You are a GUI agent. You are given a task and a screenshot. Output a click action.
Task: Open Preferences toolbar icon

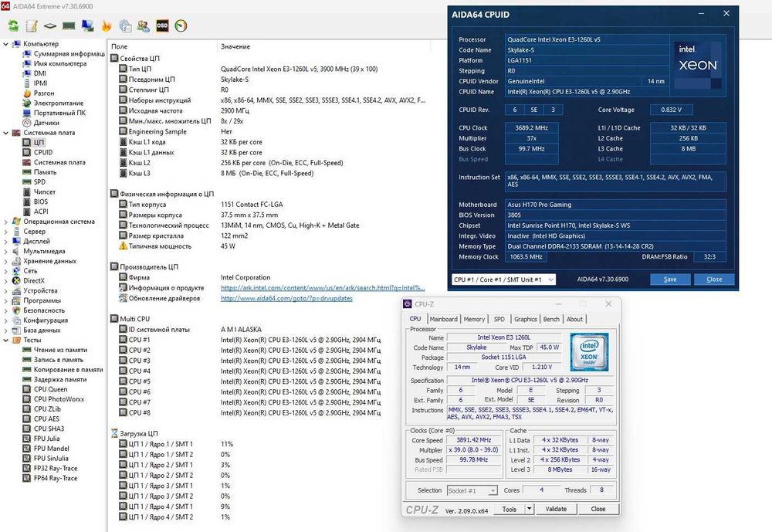pyautogui.click(x=125, y=25)
